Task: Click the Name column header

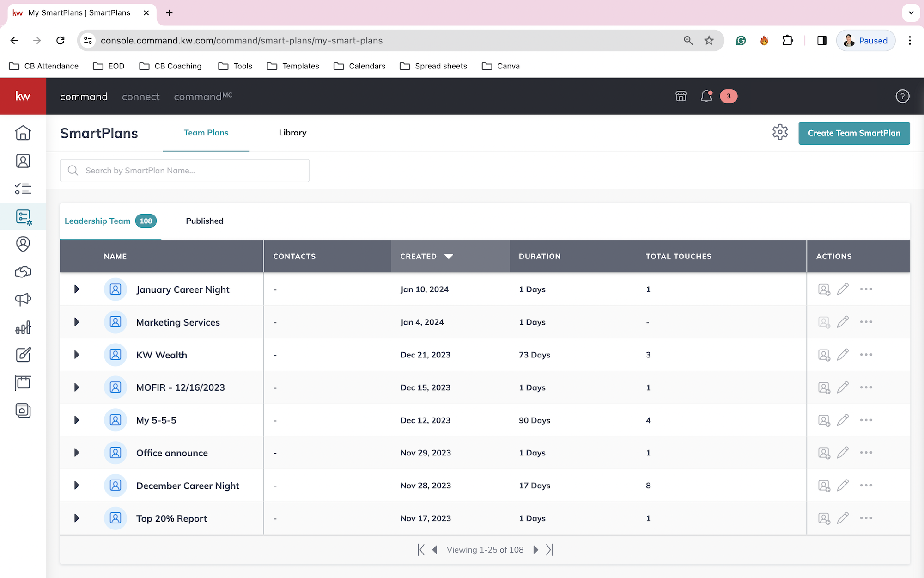Action: pos(115,256)
